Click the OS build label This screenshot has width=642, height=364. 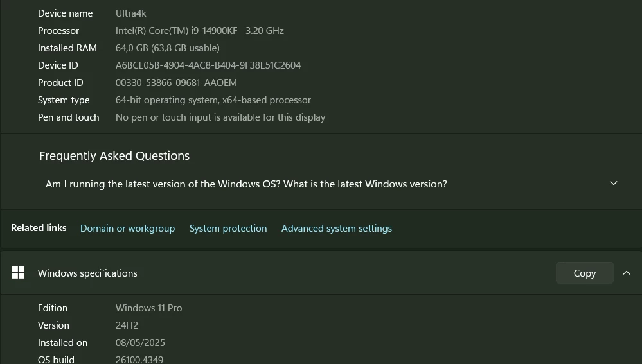point(56,360)
